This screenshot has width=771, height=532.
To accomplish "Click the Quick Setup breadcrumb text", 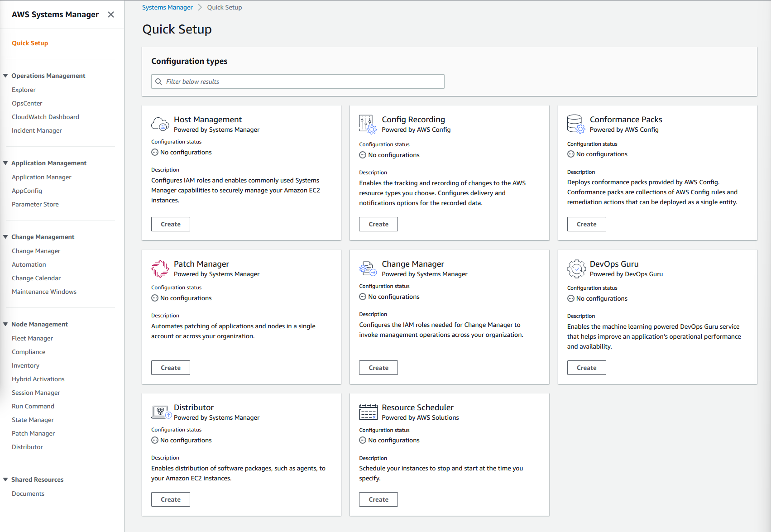I will point(225,7).
